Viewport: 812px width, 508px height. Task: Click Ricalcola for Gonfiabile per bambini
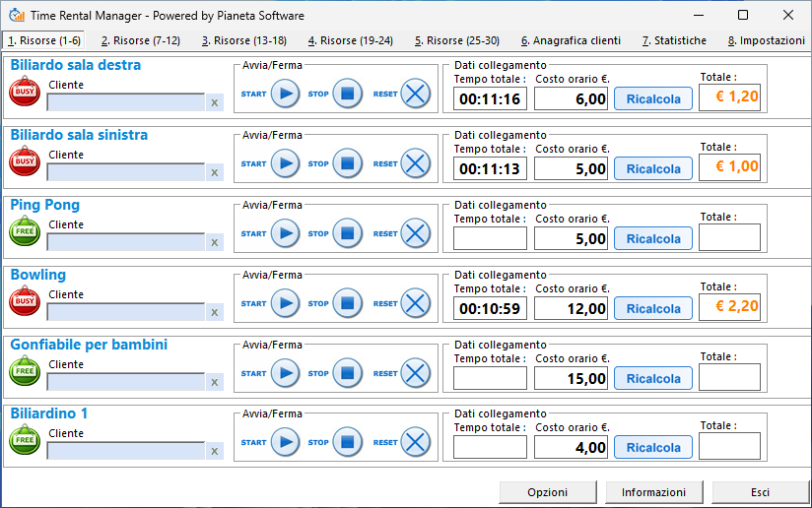(x=653, y=378)
